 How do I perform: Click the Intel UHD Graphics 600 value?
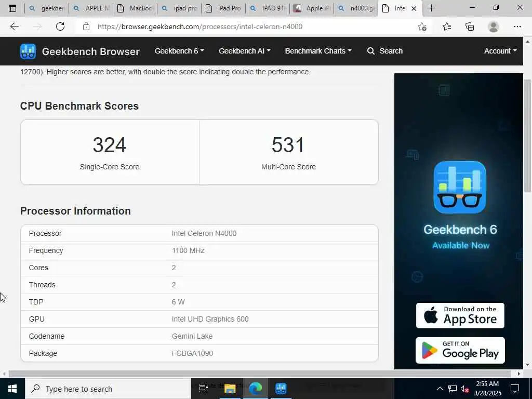[210, 319]
